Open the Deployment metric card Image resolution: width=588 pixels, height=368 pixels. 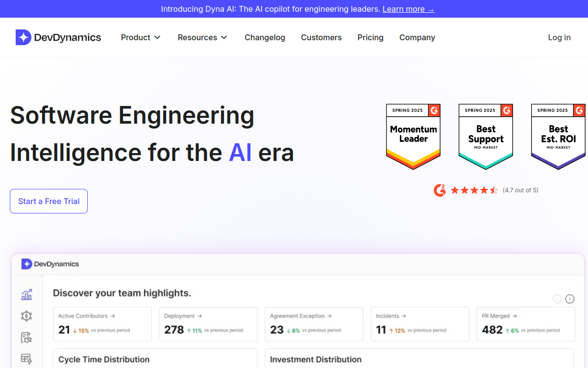coord(208,324)
